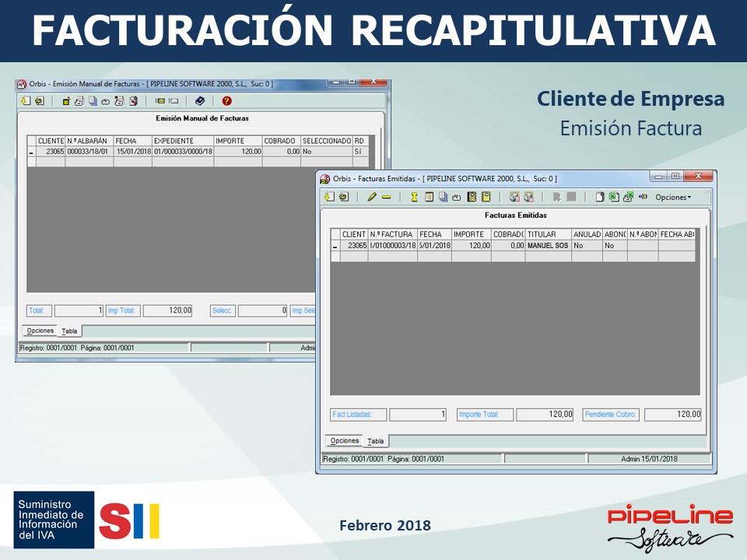The height and width of the screenshot is (560, 747).
Task: Click the CLIENTE cell '23065' in Emisión Manual
Action: tap(51, 152)
